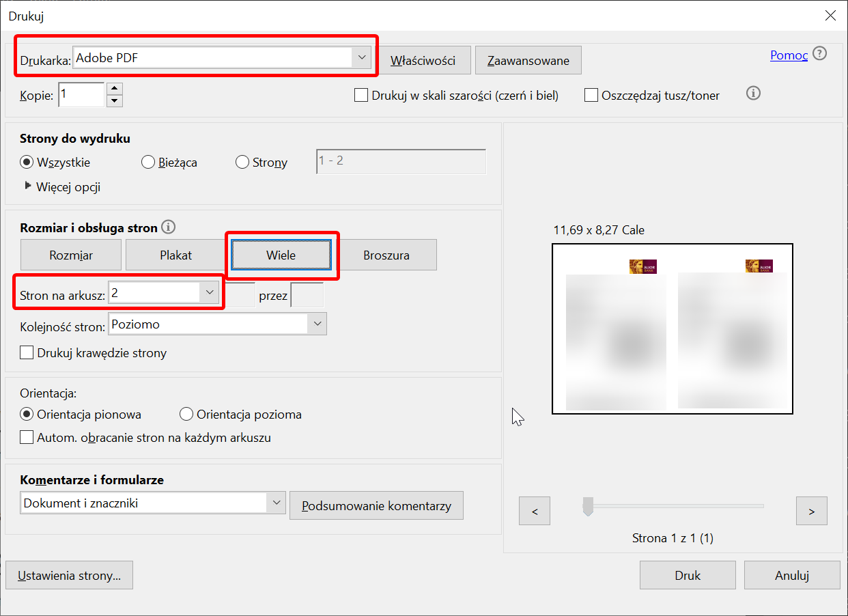The image size is (848, 616).
Task: Click "Druk" to start printing
Action: click(688, 574)
